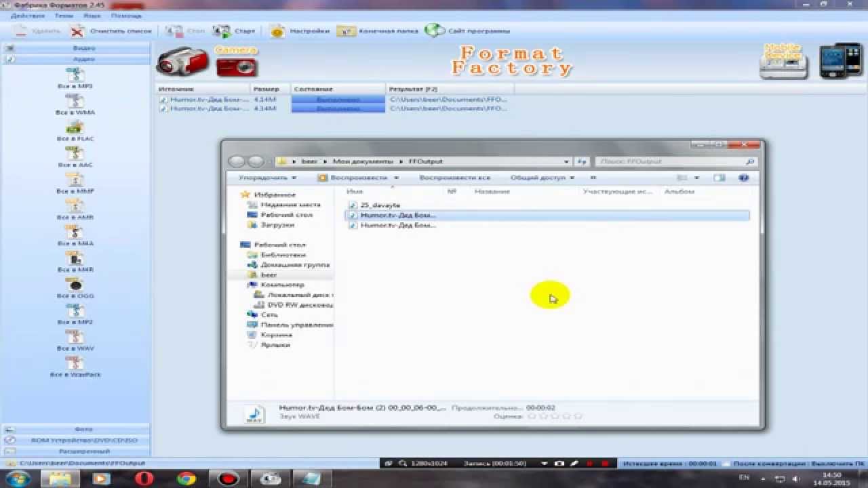The image size is (868, 488).
Task: Show hidden Explorer commands via the '»' chevron
Action: tap(593, 178)
